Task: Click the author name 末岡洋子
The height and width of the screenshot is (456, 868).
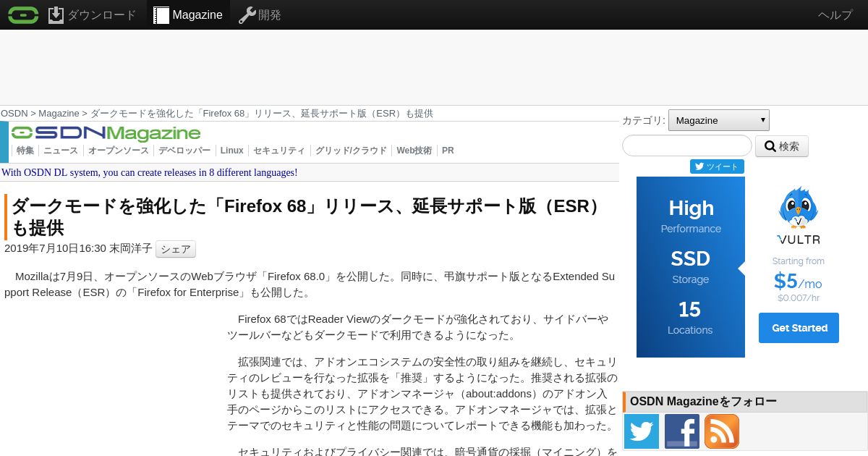Action: (x=131, y=248)
